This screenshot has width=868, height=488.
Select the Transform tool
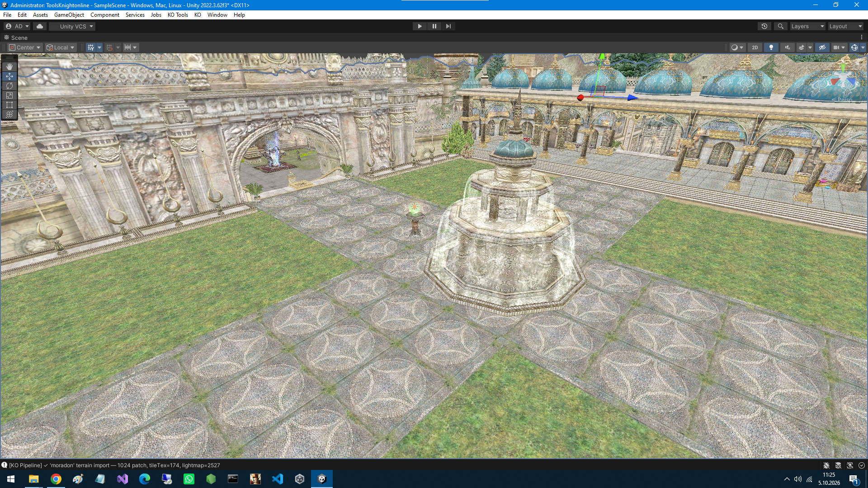coord(9,114)
